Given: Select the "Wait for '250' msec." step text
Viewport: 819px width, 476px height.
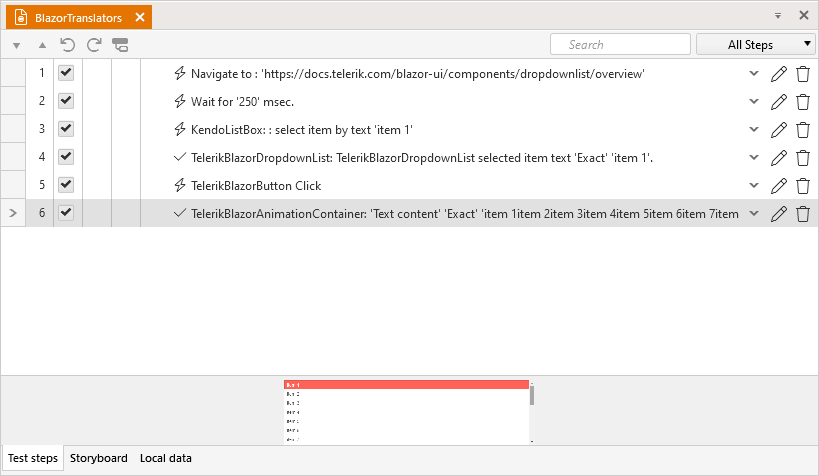Looking at the screenshot, I should pyautogui.click(x=242, y=101).
